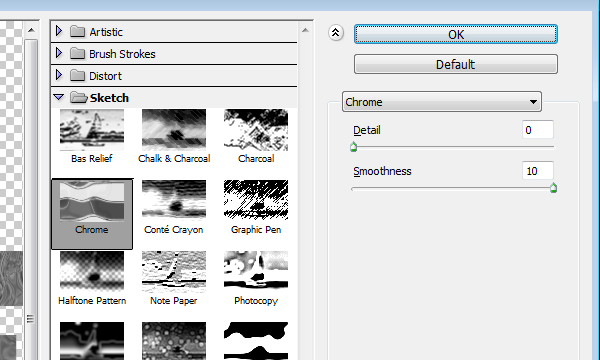The image size is (600, 360).
Task: Expand the Artistic filter folder
Action: (59, 31)
